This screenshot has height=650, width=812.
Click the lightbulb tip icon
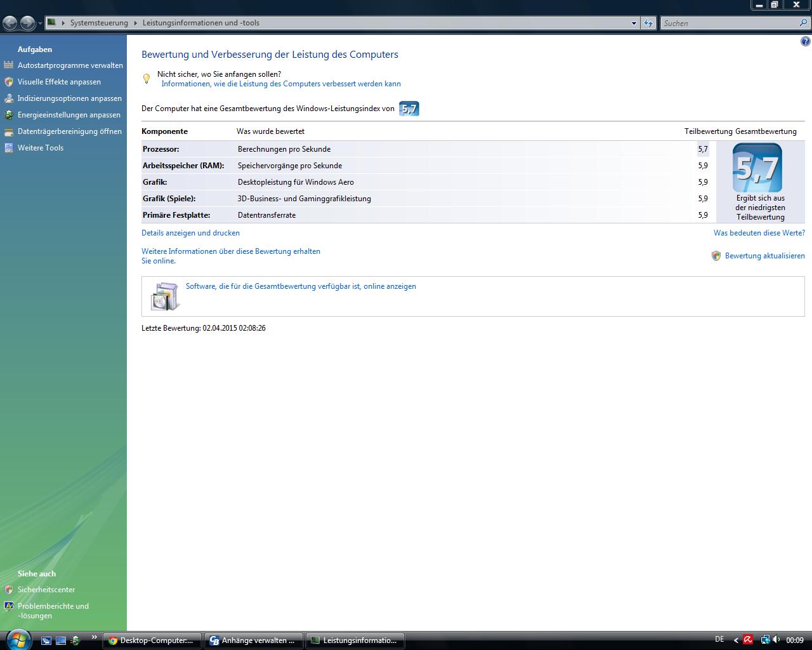pyautogui.click(x=147, y=79)
